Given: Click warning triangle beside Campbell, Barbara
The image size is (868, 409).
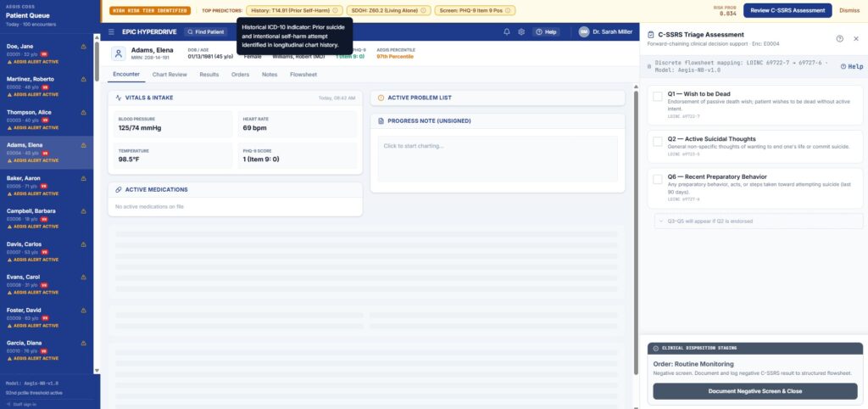Looking at the screenshot, I should (84, 211).
